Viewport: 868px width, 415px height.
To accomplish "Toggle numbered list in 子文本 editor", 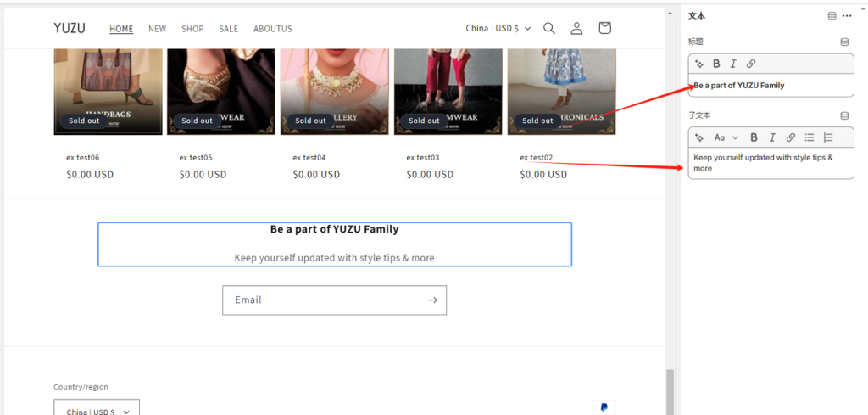I will click(828, 137).
